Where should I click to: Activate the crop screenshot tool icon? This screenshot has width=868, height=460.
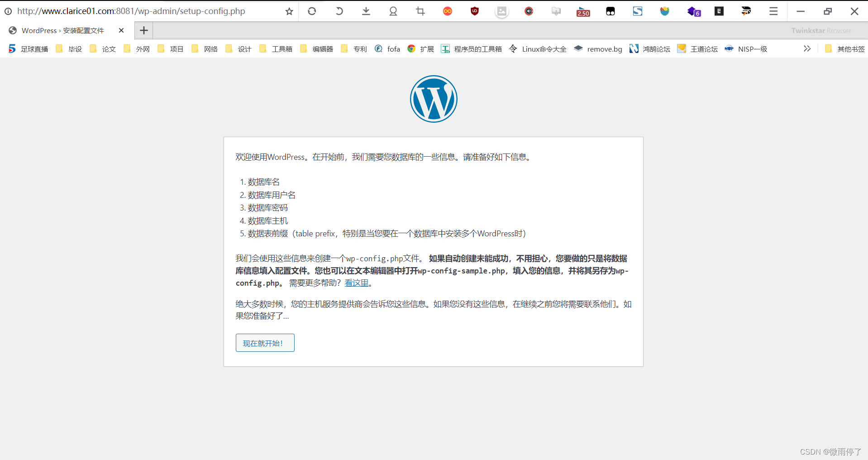click(x=420, y=11)
